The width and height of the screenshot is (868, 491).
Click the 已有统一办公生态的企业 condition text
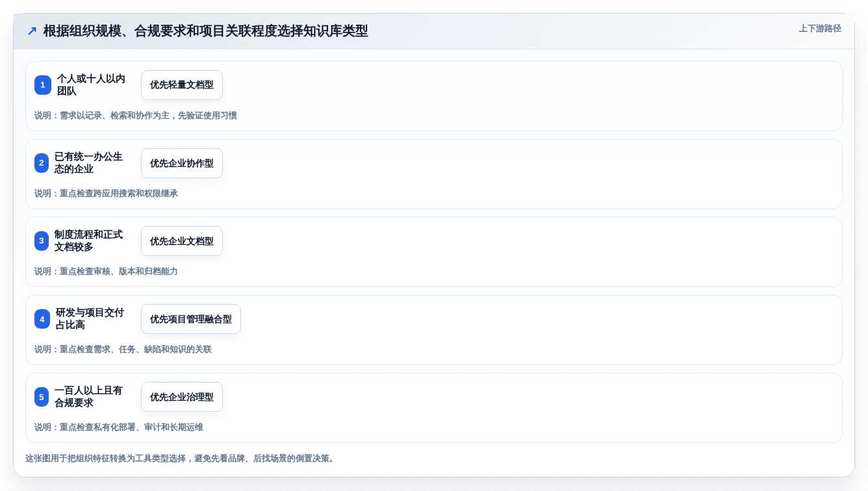tap(88, 163)
